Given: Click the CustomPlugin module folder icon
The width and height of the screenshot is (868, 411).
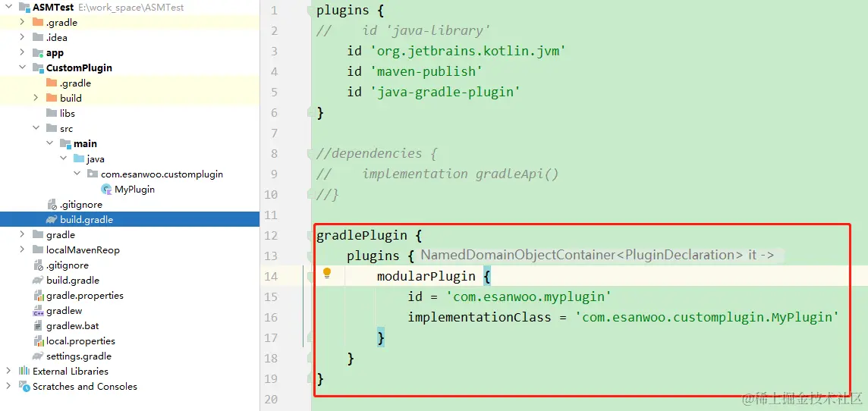Looking at the screenshot, I should 38,68.
